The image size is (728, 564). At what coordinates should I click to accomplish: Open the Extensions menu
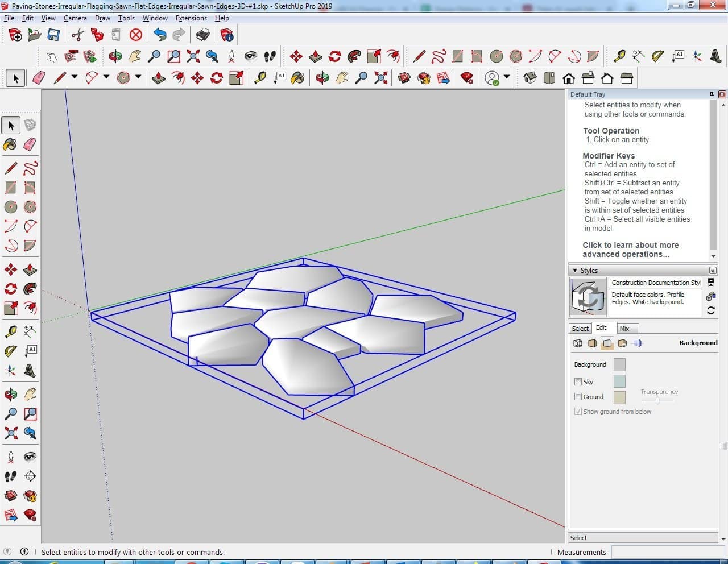click(x=191, y=18)
